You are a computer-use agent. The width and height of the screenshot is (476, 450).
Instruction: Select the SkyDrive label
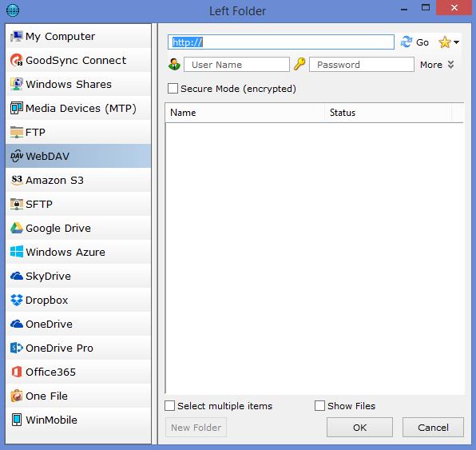point(48,277)
